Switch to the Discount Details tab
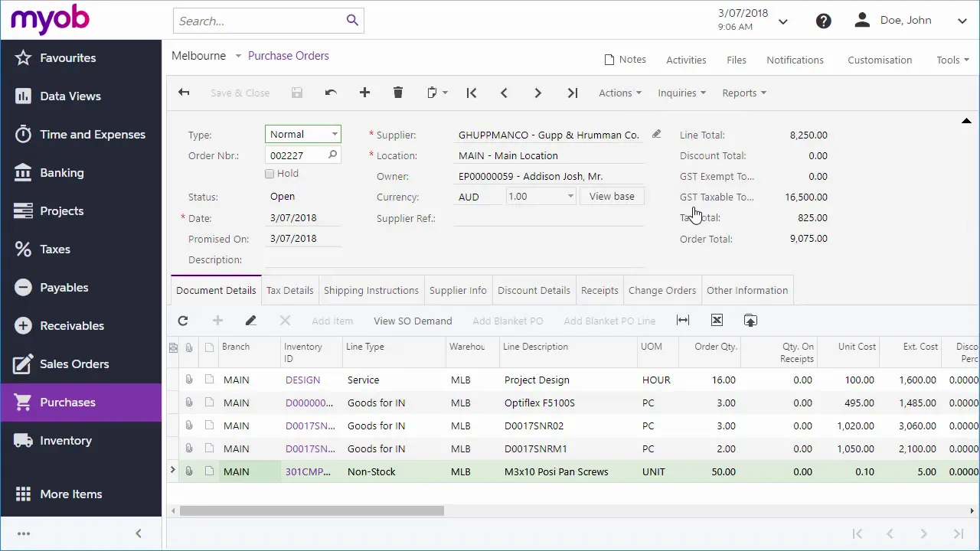Image resolution: width=980 pixels, height=551 pixels. (x=534, y=290)
